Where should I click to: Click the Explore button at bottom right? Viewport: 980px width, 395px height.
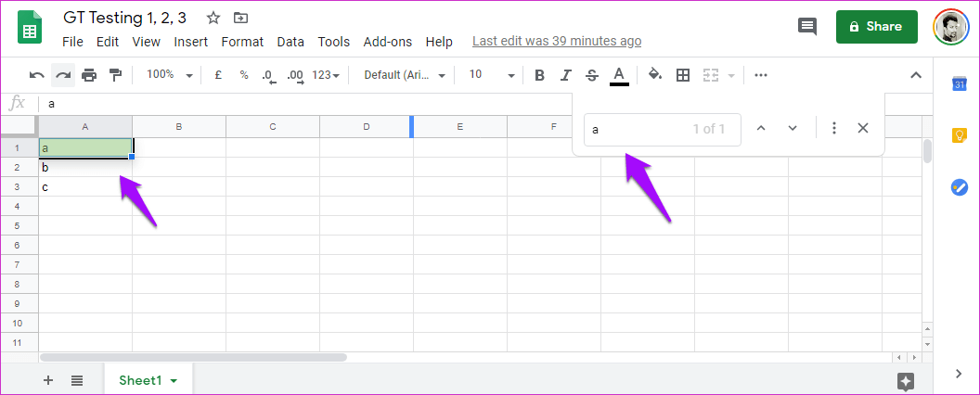click(906, 381)
